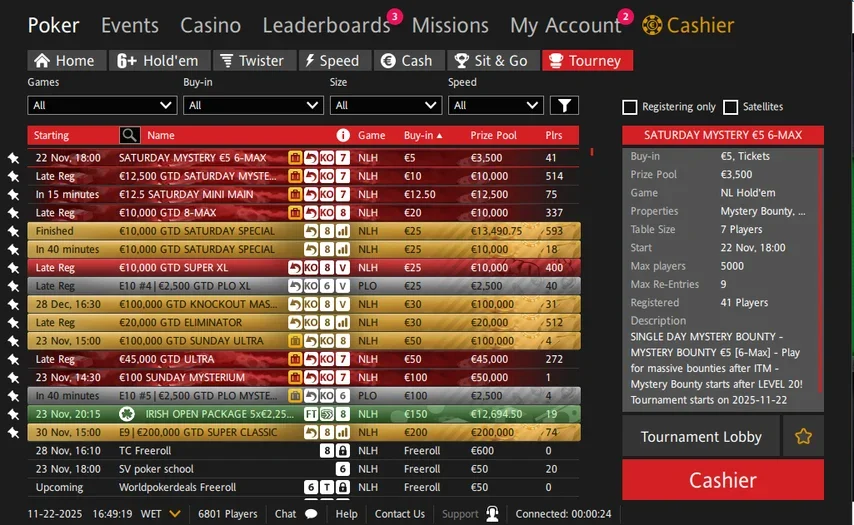
Task: Click the Cashier coins icon in top bar
Action: (653, 25)
